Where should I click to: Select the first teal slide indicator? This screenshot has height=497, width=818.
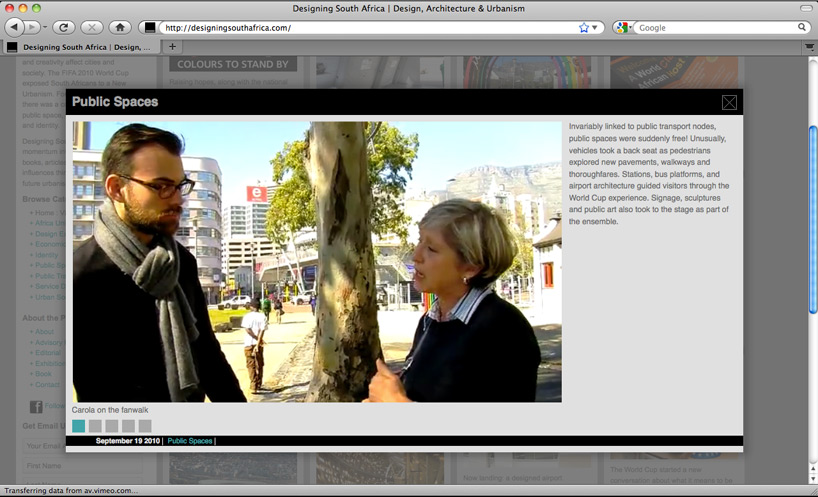click(x=79, y=426)
